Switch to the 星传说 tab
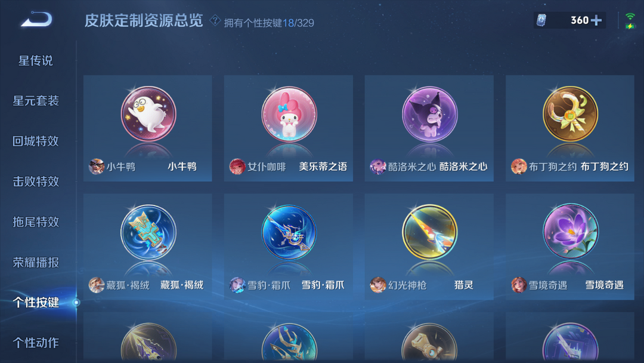Screen dimensions: 644x363 [36, 61]
